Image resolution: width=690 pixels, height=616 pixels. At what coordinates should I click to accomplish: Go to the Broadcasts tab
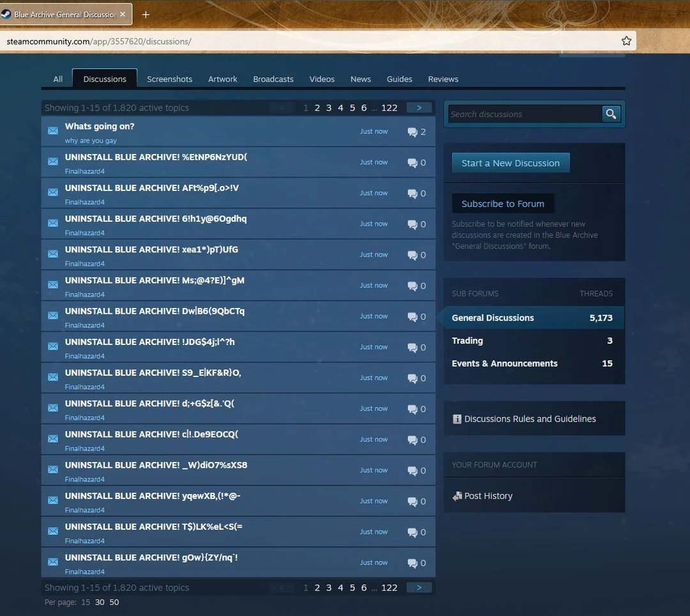[x=273, y=79]
